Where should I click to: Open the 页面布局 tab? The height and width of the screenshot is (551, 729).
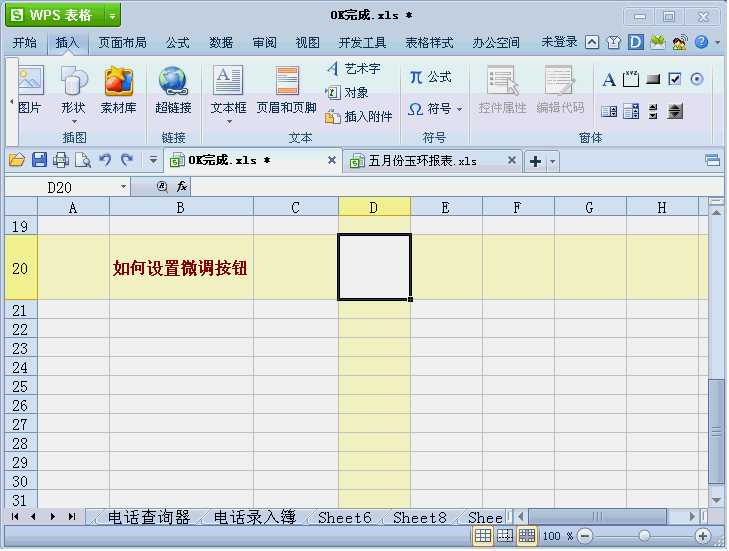click(x=122, y=43)
